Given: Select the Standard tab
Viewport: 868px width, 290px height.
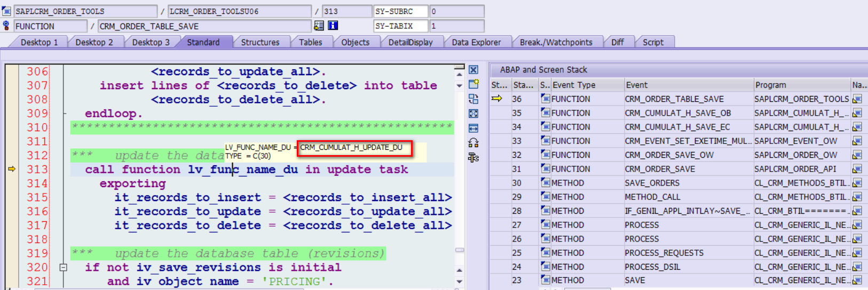Looking at the screenshot, I should click(203, 42).
